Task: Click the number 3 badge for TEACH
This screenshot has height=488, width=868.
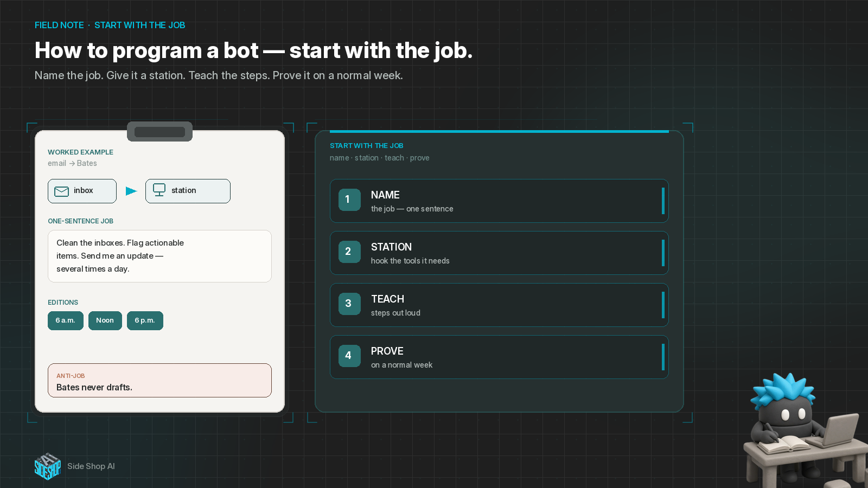Action: 349,304
